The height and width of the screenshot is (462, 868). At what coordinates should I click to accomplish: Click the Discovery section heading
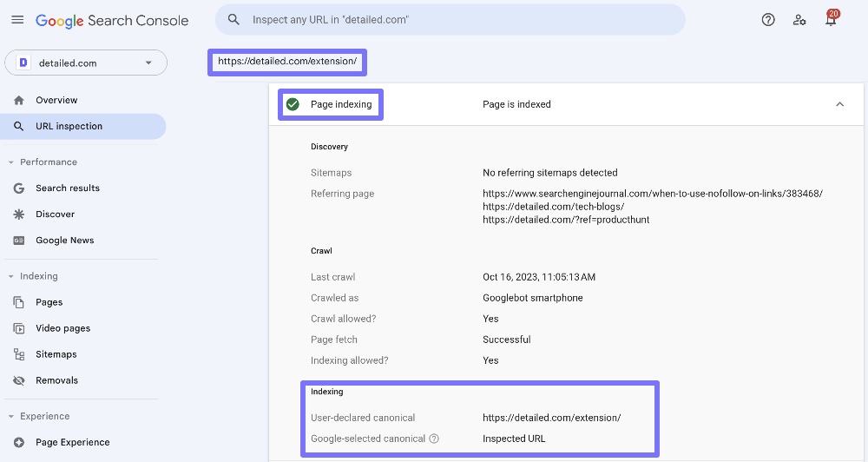[x=329, y=147]
